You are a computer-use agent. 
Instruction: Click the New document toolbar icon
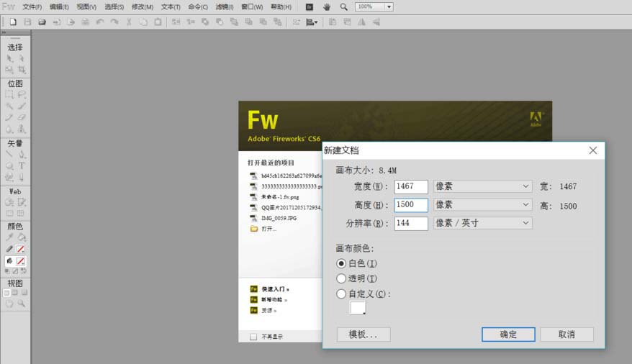pos(13,22)
